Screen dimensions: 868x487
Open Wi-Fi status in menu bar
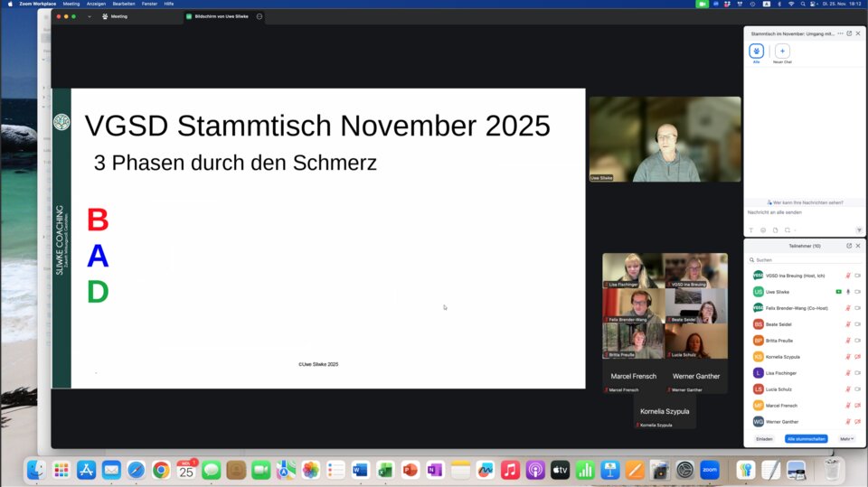791,4
